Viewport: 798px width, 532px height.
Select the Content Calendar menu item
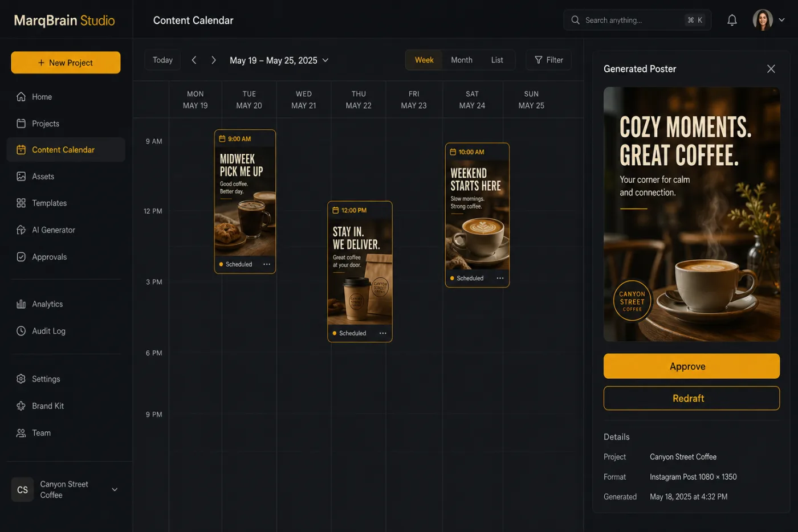pyautogui.click(x=66, y=150)
